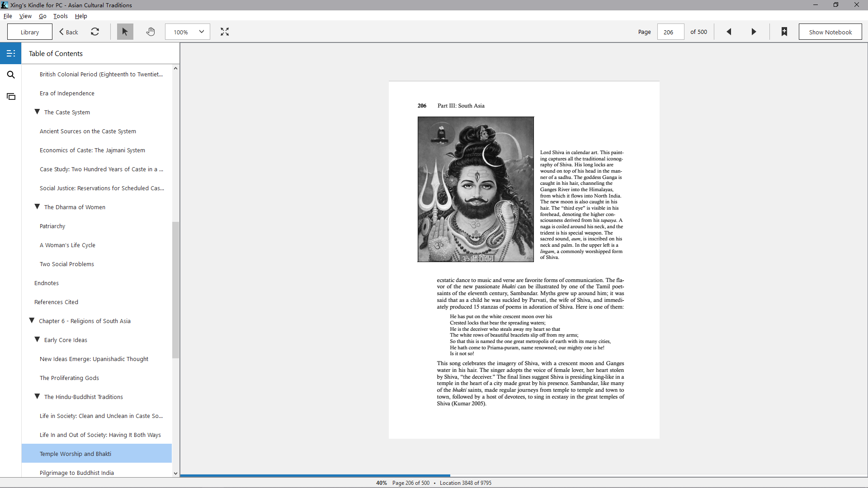The width and height of the screenshot is (868, 488).
Task: Go to Pilgrimage to Buddhist India entry
Action: click(x=77, y=473)
